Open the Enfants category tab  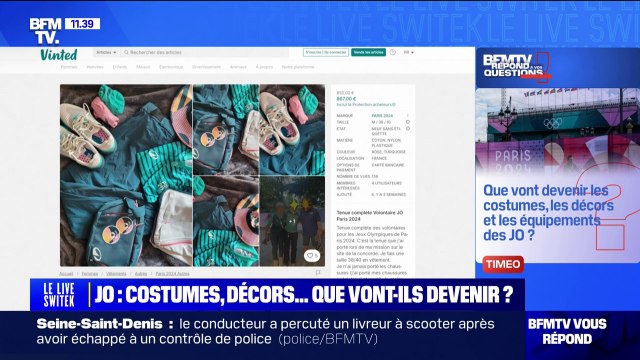tap(120, 67)
